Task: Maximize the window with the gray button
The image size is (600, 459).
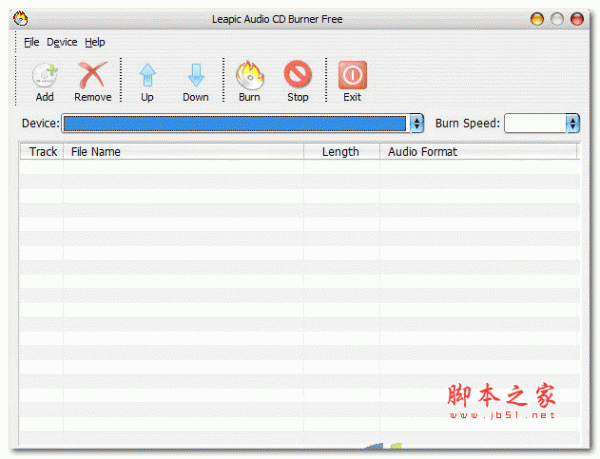Action: pos(557,19)
